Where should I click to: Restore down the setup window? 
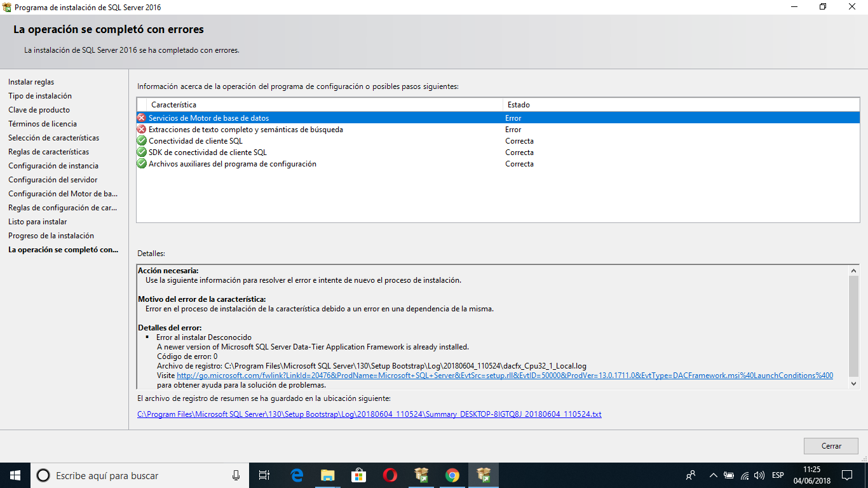[x=823, y=7]
